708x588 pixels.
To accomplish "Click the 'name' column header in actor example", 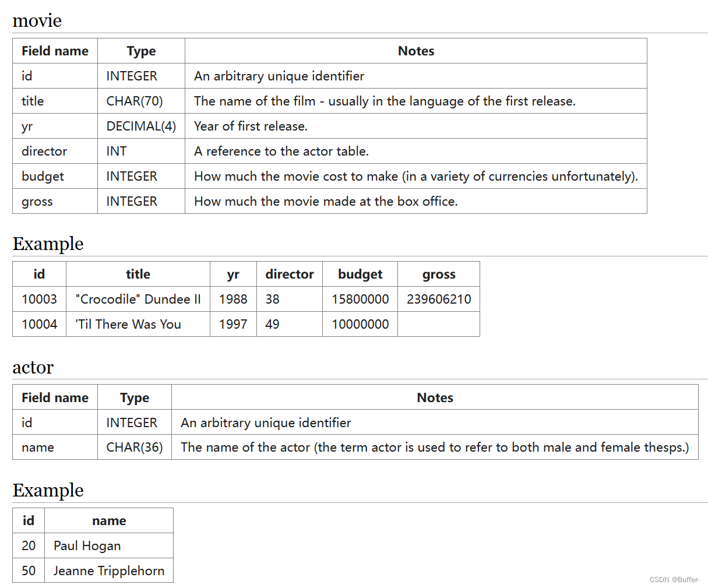I will click(x=109, y=520).
